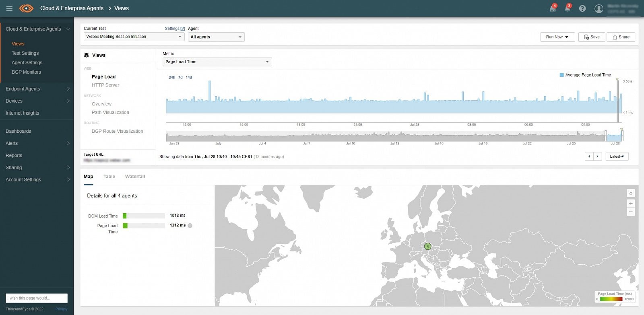Open the Settings link
The image size is (644, 315).
point(172,29)
